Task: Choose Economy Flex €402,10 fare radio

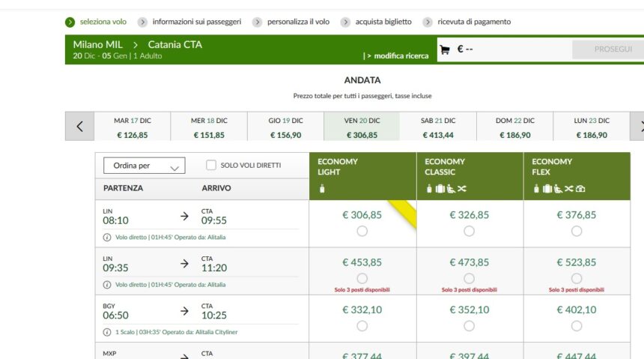Action: coord(577,325)
